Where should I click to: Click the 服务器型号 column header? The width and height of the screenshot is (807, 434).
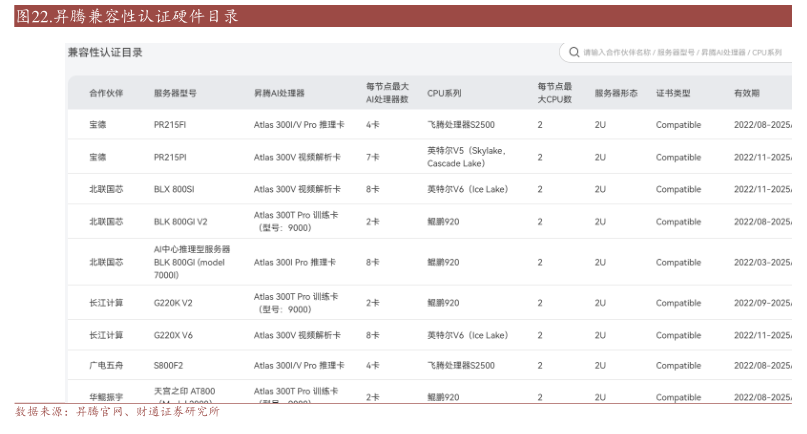pyautogui.click(x=175, y=93)
